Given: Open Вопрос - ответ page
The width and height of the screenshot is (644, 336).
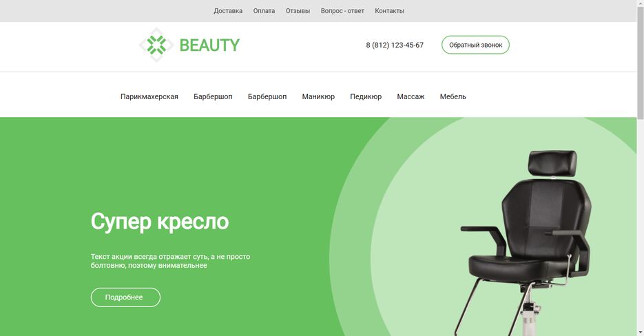Looking at the screenshot, I should [x=342, y=11].
